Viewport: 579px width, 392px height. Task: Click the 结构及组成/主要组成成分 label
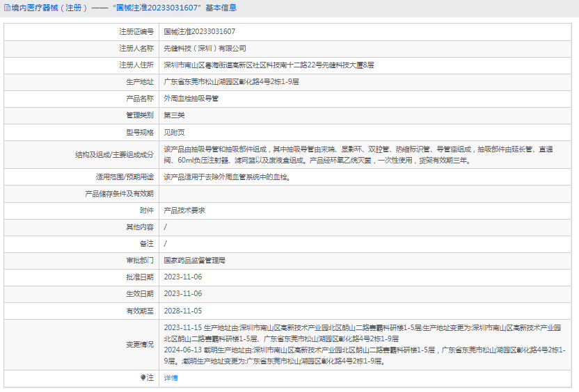tap(114, 154)
